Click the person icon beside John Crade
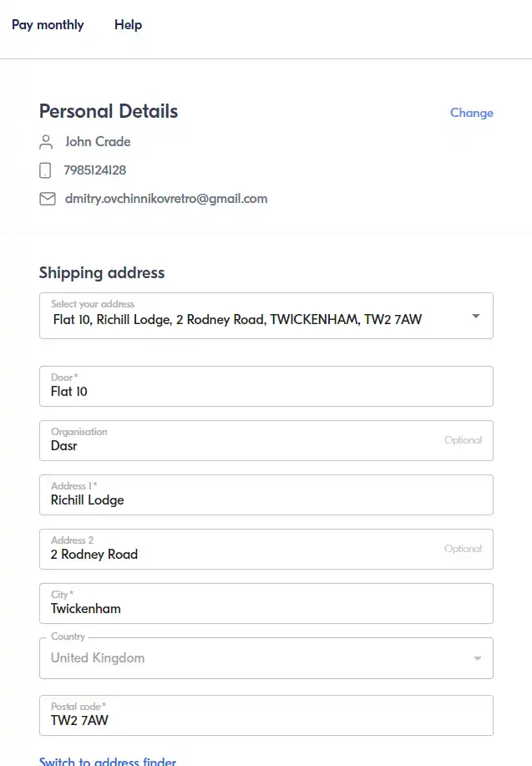 coord(46,142)
